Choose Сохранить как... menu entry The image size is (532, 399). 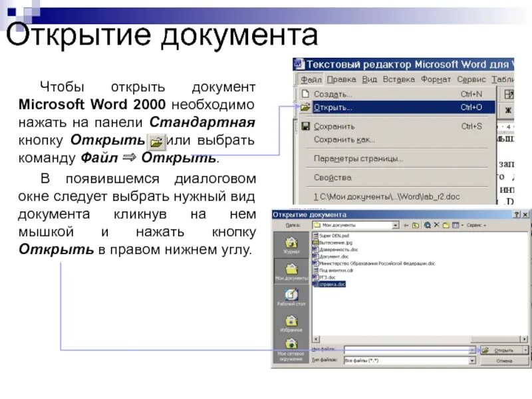397,140
